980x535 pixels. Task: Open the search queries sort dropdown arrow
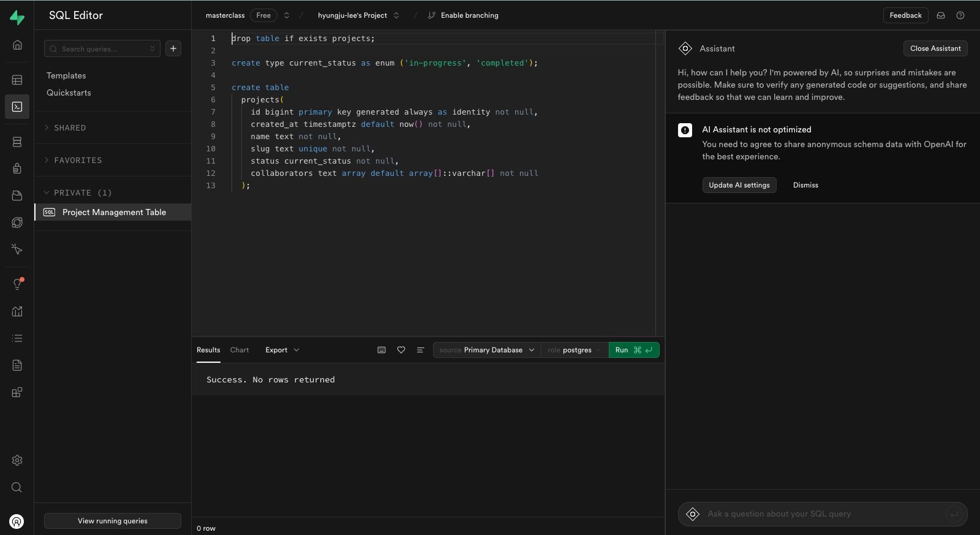tap(153, 48)
